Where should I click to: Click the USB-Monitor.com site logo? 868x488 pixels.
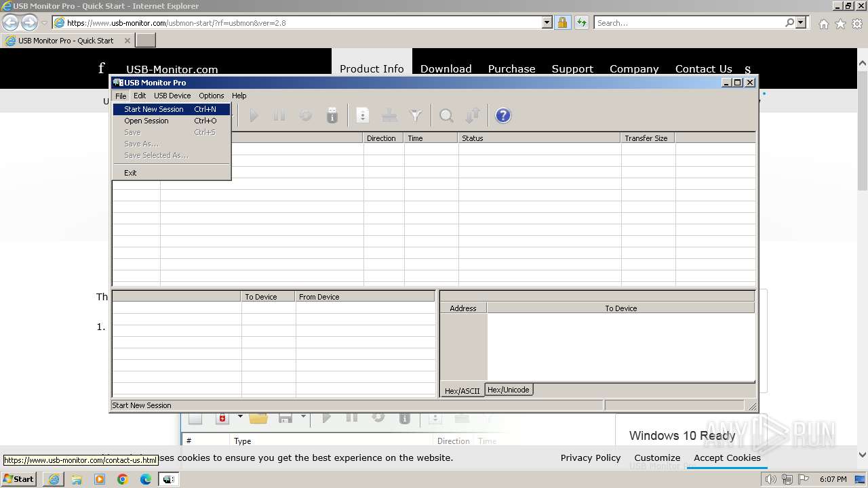point(172,69)
